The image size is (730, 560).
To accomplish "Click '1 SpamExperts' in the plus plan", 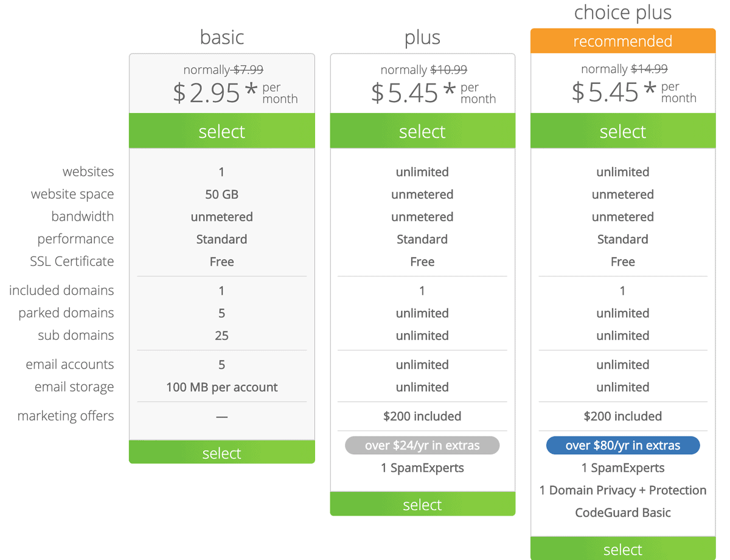I will click(422, 468).
